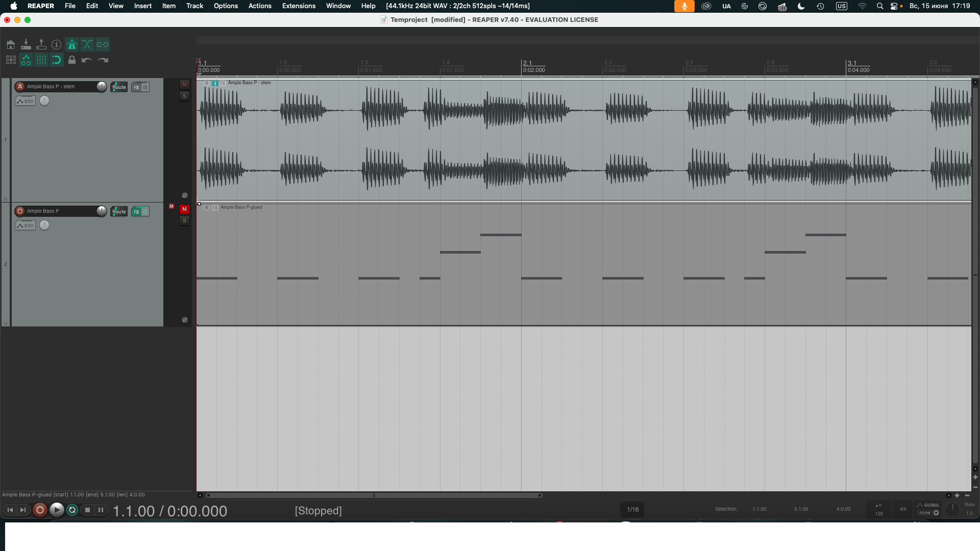The height and width of the screenshot is (551, 980).
Task: Click volume knob of Ample Bass P - stem
Action: pos(102,86)
